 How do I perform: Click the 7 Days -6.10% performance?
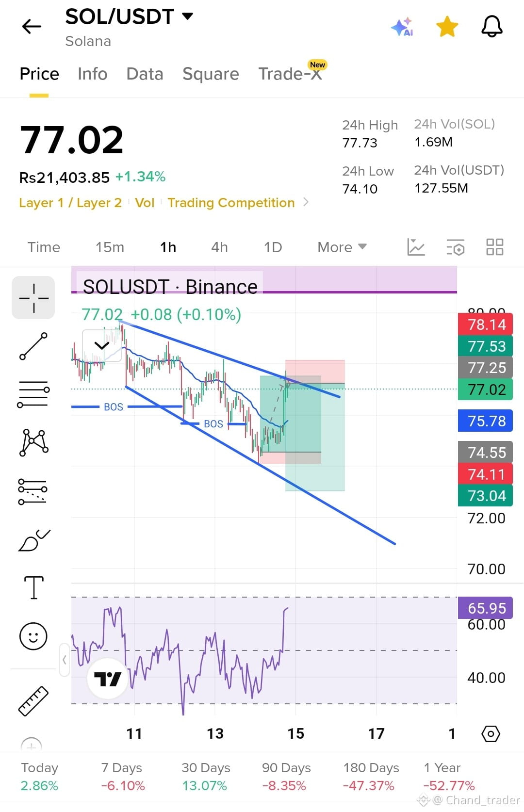click(123, 777)
